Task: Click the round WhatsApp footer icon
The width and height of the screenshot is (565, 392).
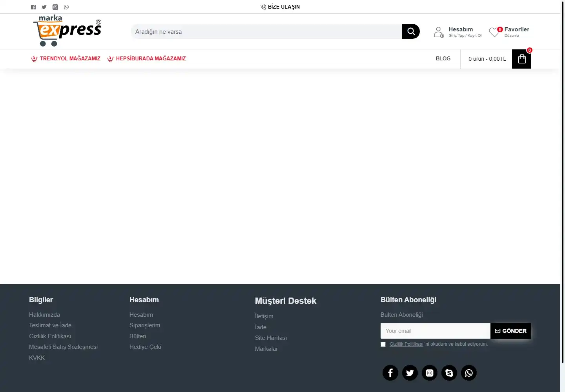Action: 469,373
